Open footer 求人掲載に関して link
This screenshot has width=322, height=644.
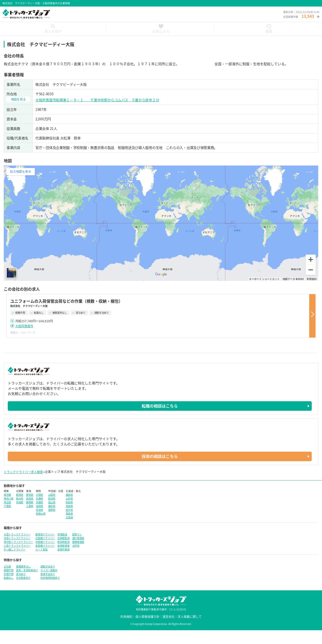(190, 617)
